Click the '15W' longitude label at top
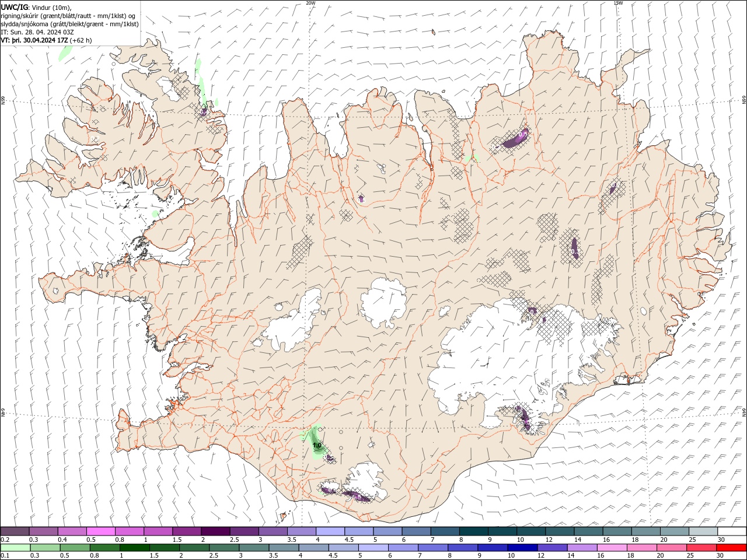 coord(618,3)
